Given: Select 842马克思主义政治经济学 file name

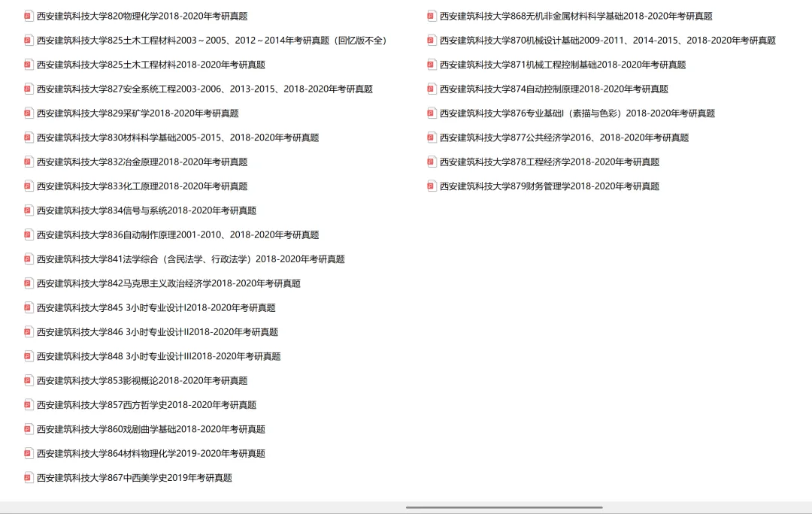Looking at the screenshot, I should pyautogui.click(x=169, y=284).
